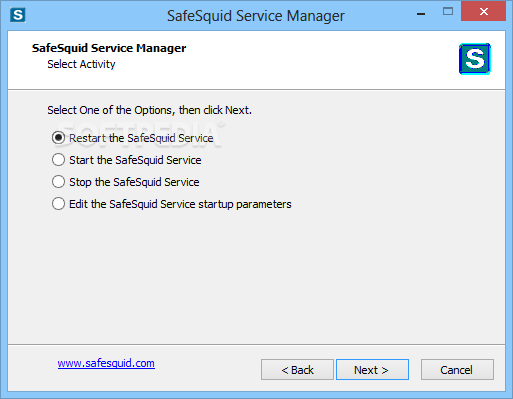
Task: Minimize the SafeSquid Service Manager window
Action: pyautogui.click(x=421, y=14)
